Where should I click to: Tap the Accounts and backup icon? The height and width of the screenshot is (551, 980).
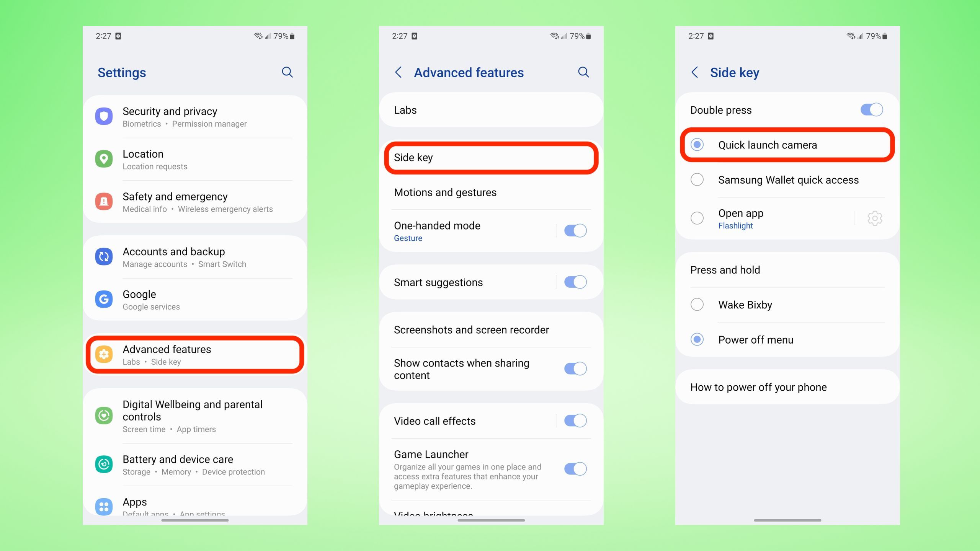point(105,256)
